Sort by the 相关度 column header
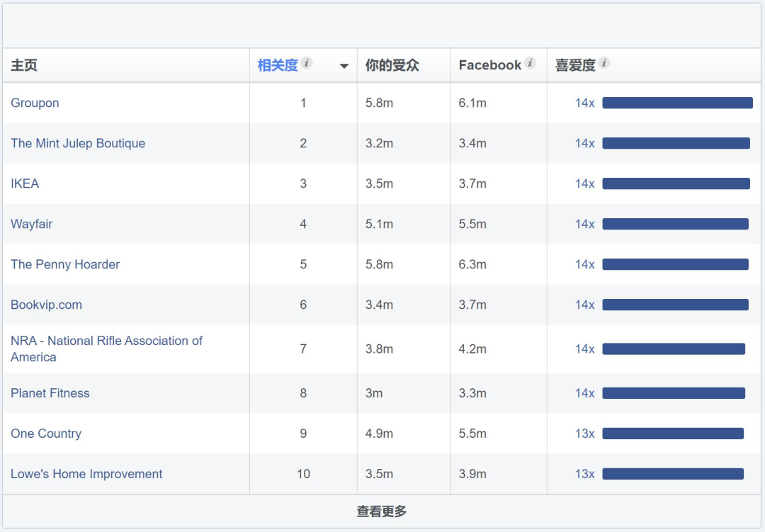The image size is (765, 532). (278, 65)
